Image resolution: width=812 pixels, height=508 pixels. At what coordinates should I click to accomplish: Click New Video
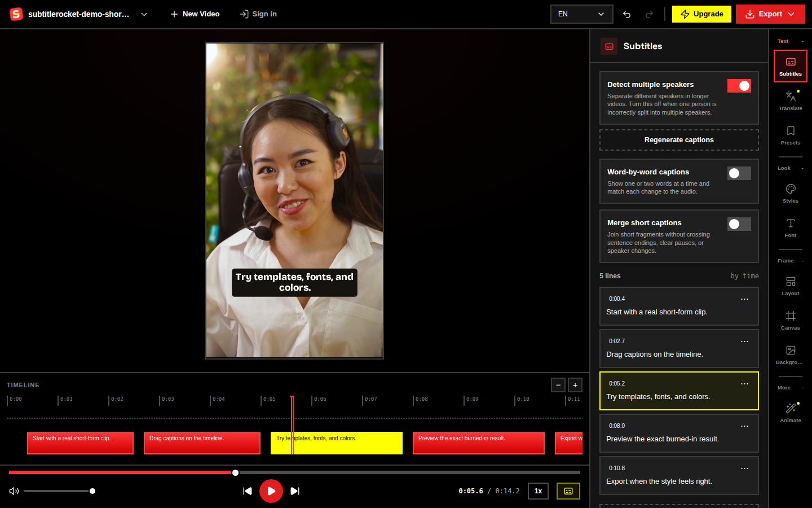[x=195, y=14]
